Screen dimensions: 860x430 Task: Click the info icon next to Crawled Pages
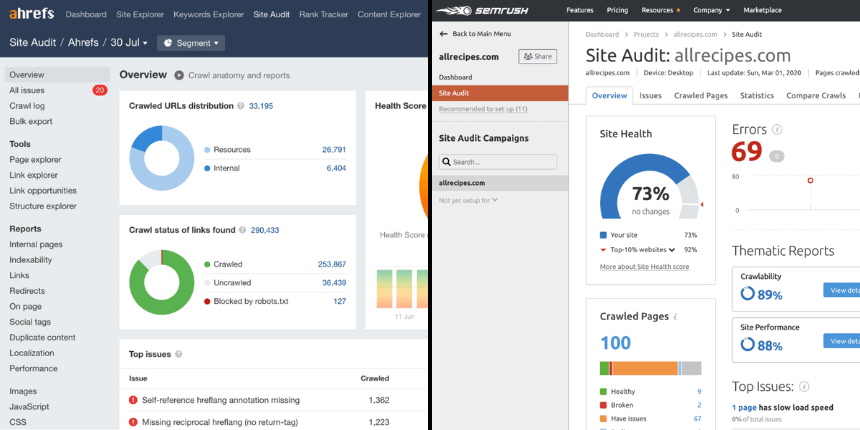(675, 316)
